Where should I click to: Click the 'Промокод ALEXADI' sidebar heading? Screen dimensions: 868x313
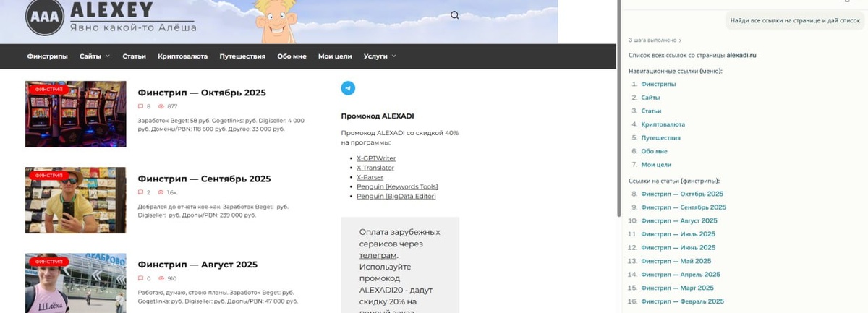pos(378,116)
